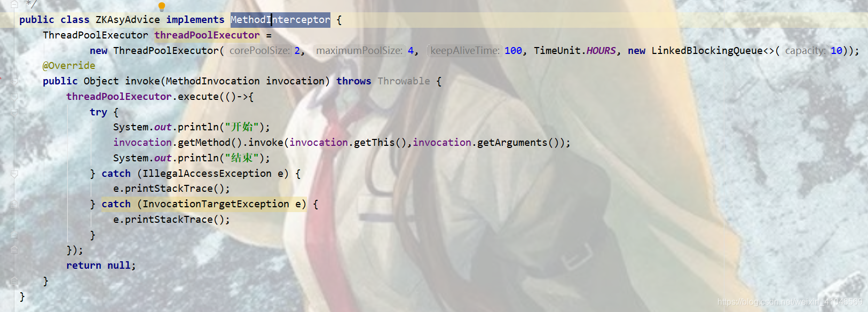The width and height of the screenshot is (868, 312).
Task: Click the fold marker at the comment end '*/'
Action: tap(14, 4)
